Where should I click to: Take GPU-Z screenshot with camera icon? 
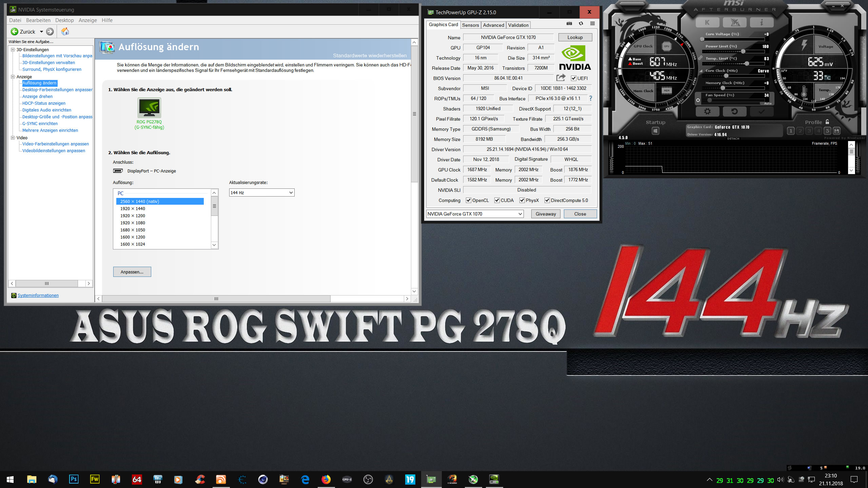point(569,24)
